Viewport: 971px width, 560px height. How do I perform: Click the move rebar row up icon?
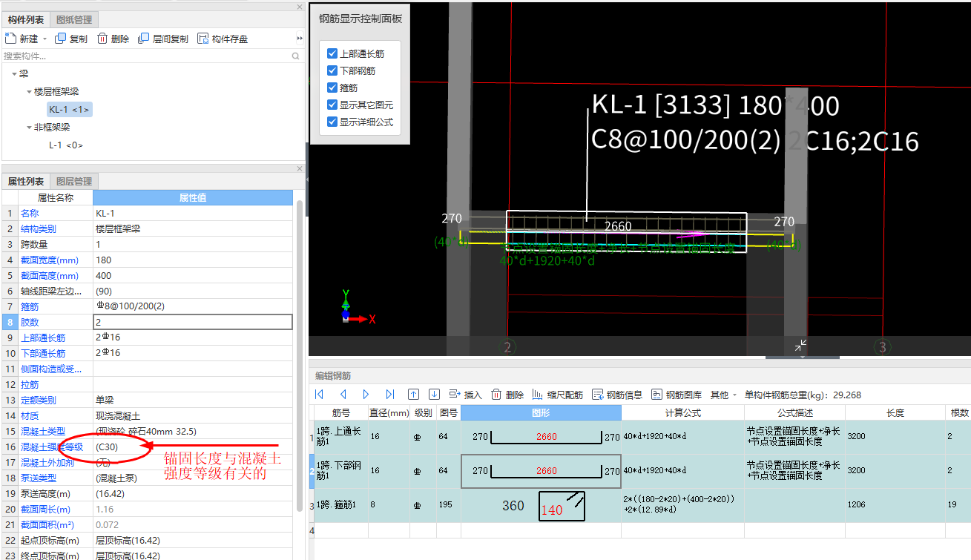(x=414, y=395)
